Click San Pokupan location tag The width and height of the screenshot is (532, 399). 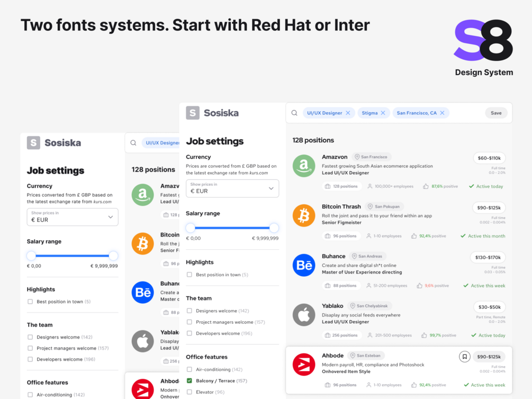click(x=384, y=206)
